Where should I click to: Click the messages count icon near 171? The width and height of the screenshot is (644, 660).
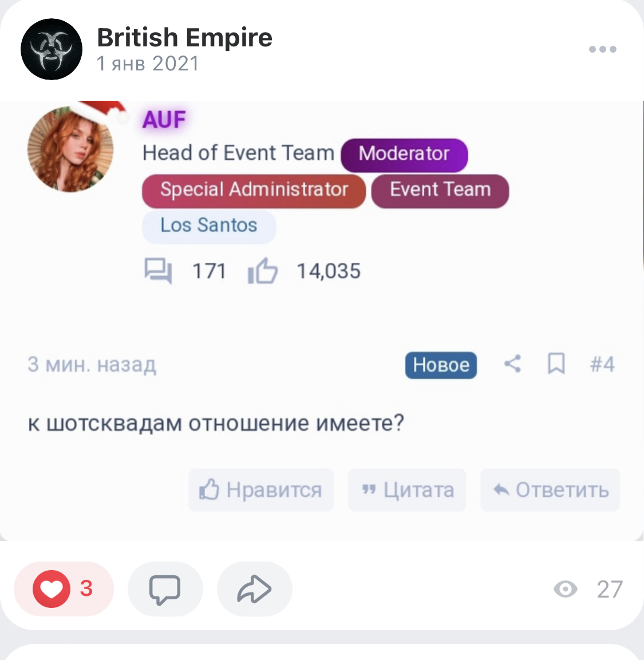tap(158, 271)
